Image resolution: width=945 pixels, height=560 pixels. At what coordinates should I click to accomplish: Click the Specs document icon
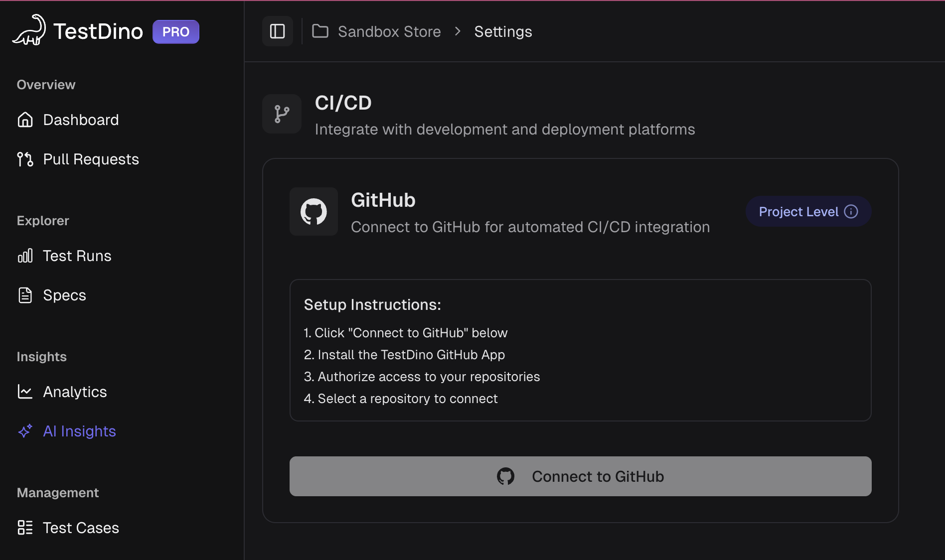[25, 295]
